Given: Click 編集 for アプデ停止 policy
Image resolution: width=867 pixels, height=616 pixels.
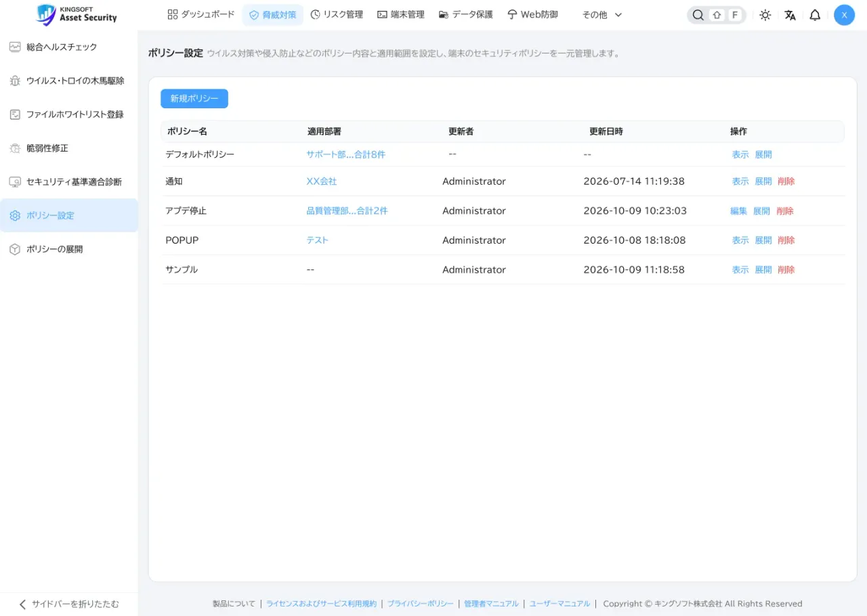Looking at the screenshot, I should pos(739,211).
